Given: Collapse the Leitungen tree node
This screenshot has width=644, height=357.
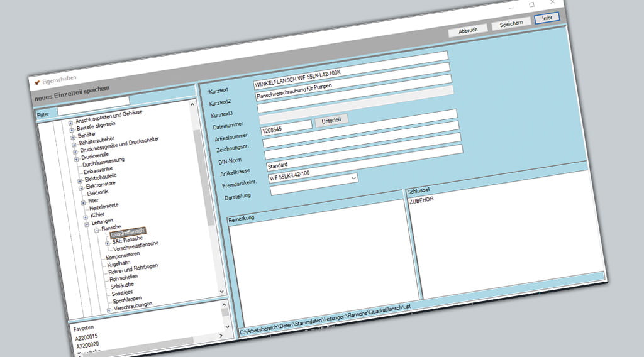Looking at the screenshot, I should (x=86, y=224).
